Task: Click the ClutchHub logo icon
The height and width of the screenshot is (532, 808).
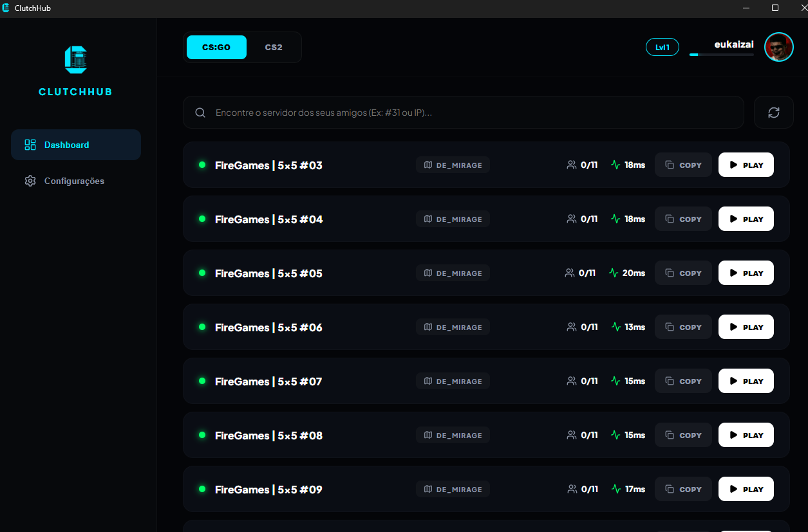Action: (x=75, y=60)
